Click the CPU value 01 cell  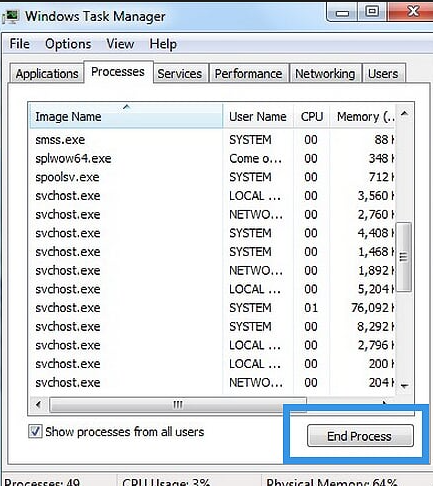click(311, 308)
